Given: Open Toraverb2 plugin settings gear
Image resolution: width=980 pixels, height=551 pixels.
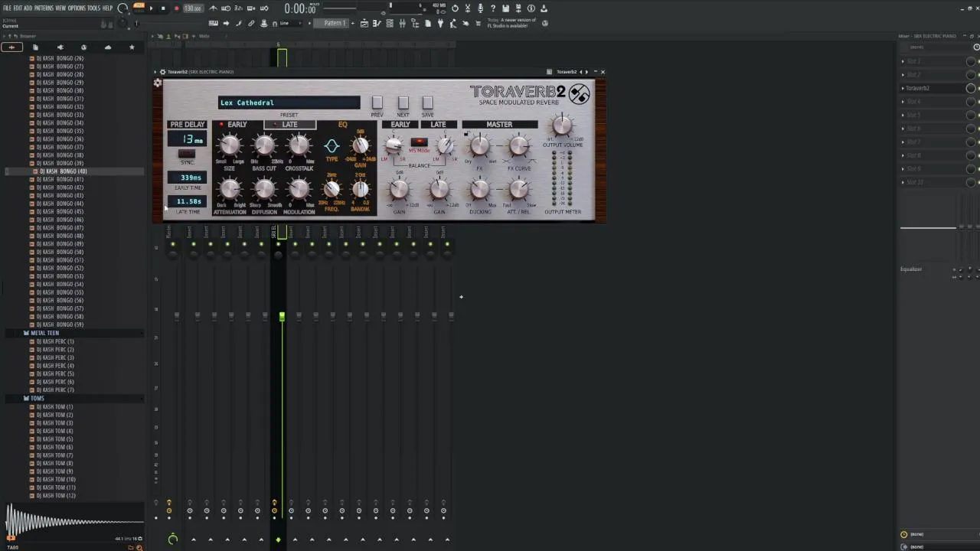Looking at the screenshot, I should [158, 83].
